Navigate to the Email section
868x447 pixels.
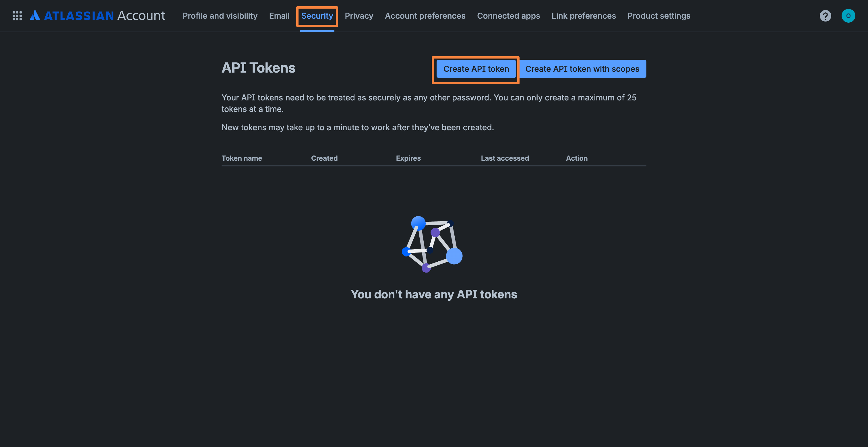[279, 15]
